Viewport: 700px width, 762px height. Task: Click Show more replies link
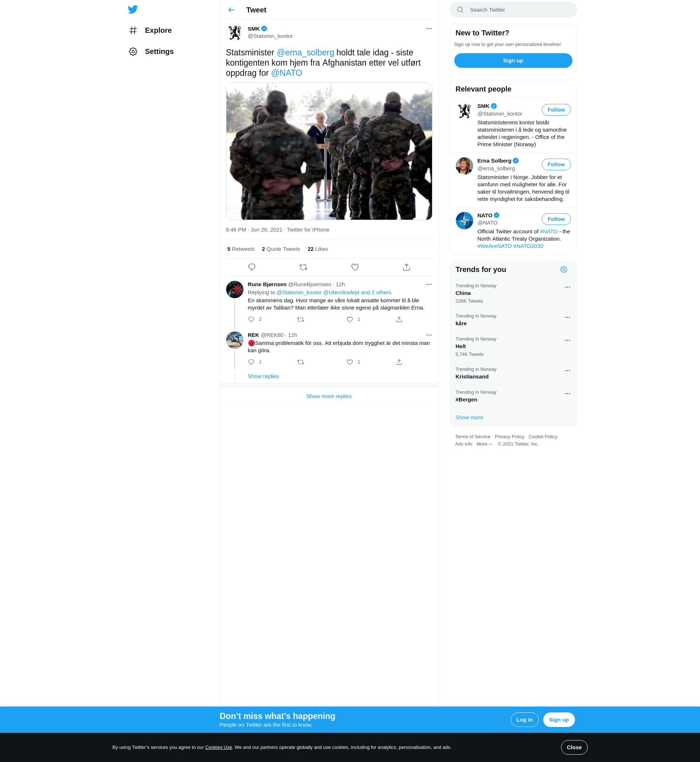coord(328,396)
